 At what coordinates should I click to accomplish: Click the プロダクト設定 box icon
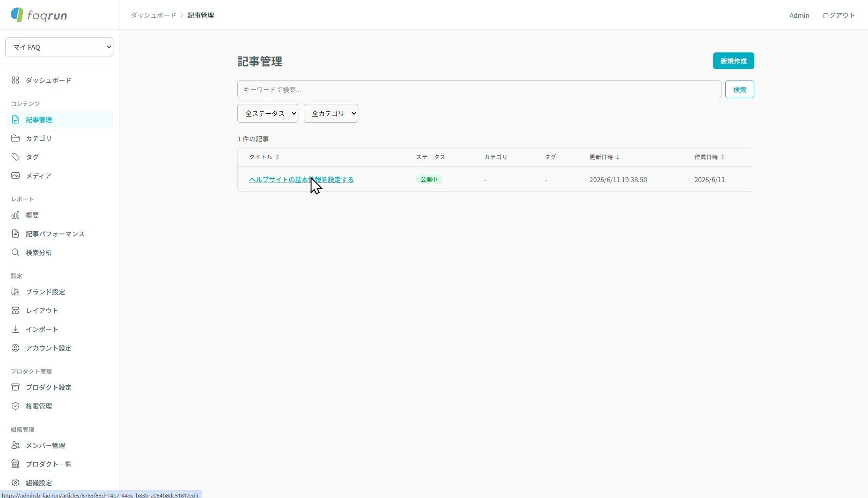(x=15, y=387)
